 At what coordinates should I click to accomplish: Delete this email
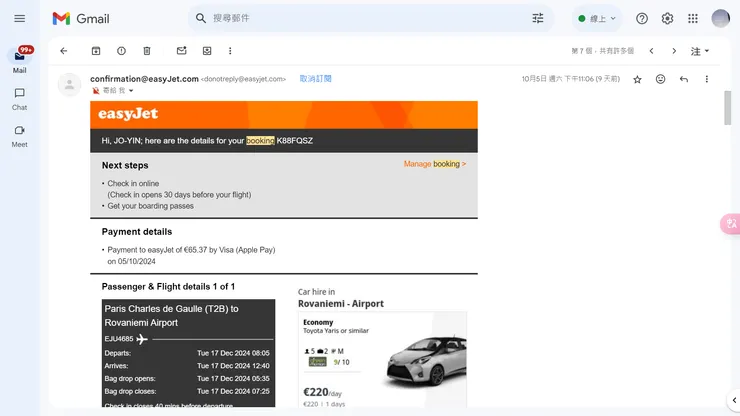pyautogui.click(x=147, y=51)
